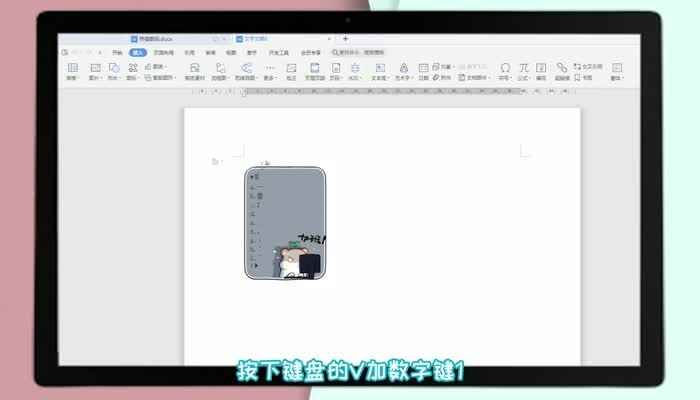700x400 pixels.
Task: Click the command search box in the ribbon
Action: click(x=350, y=51)
